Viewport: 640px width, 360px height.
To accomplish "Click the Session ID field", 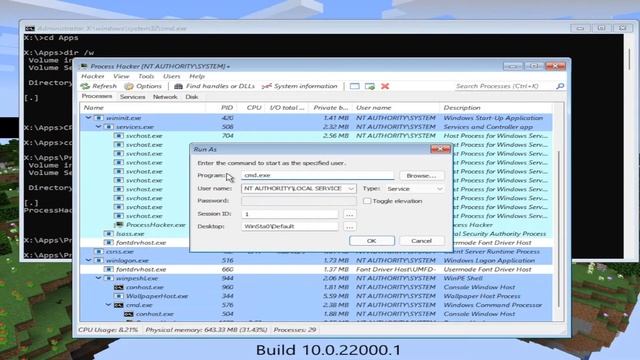I will 290,214.
